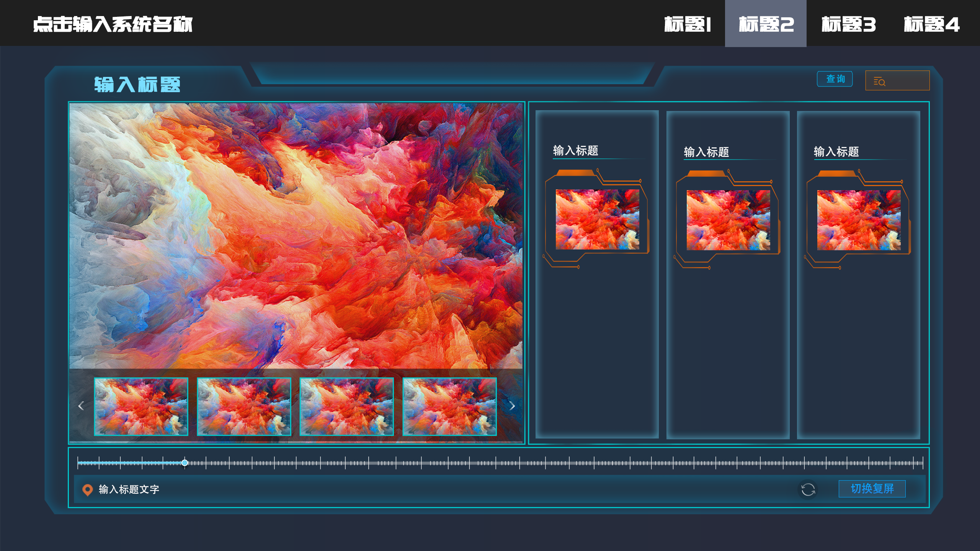This screenshot has height=551, width=980.
Task: Click the timeline slider handle
Action: [185, 463]
